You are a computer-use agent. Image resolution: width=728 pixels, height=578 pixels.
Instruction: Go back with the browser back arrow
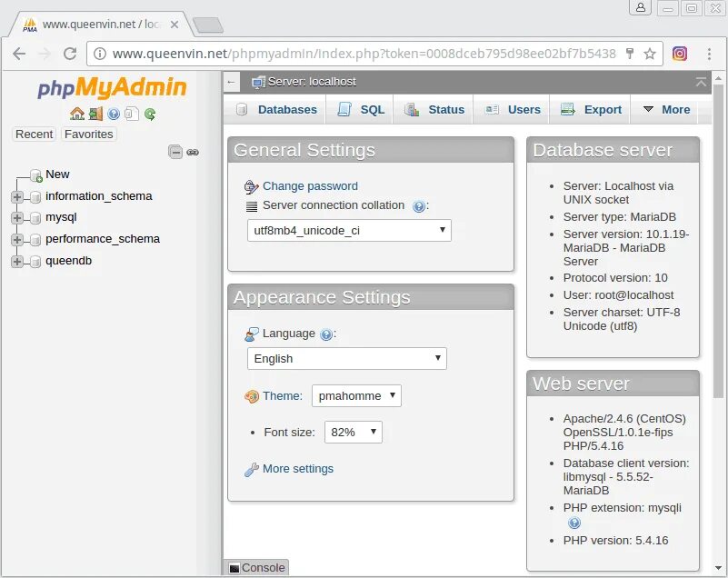pyautogui.click(x=19, y=54)
